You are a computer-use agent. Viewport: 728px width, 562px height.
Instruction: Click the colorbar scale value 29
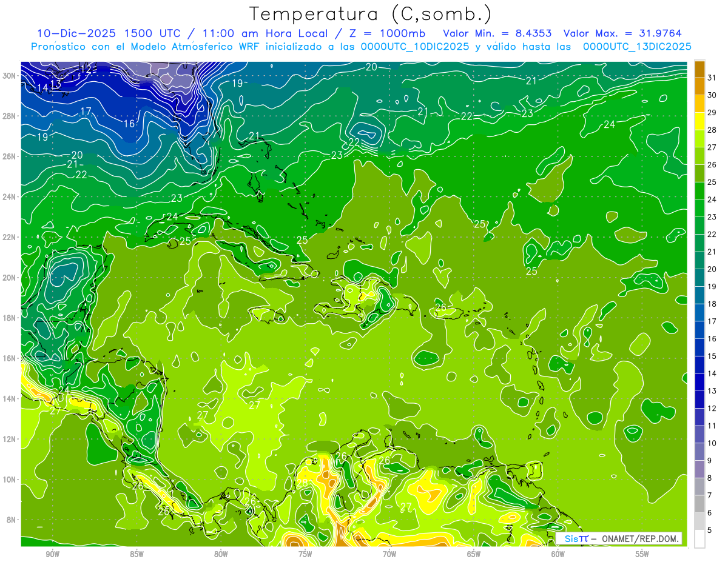click(712, 112)
